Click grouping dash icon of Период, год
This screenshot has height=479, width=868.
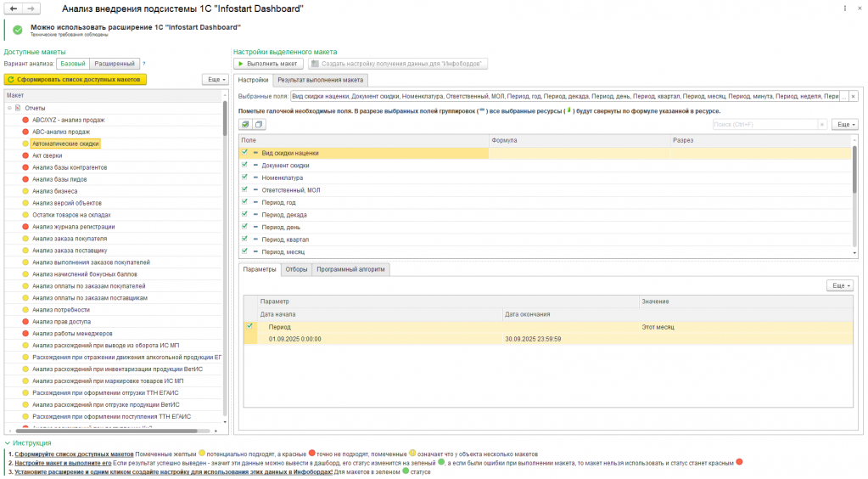click(x=255, y=202)
